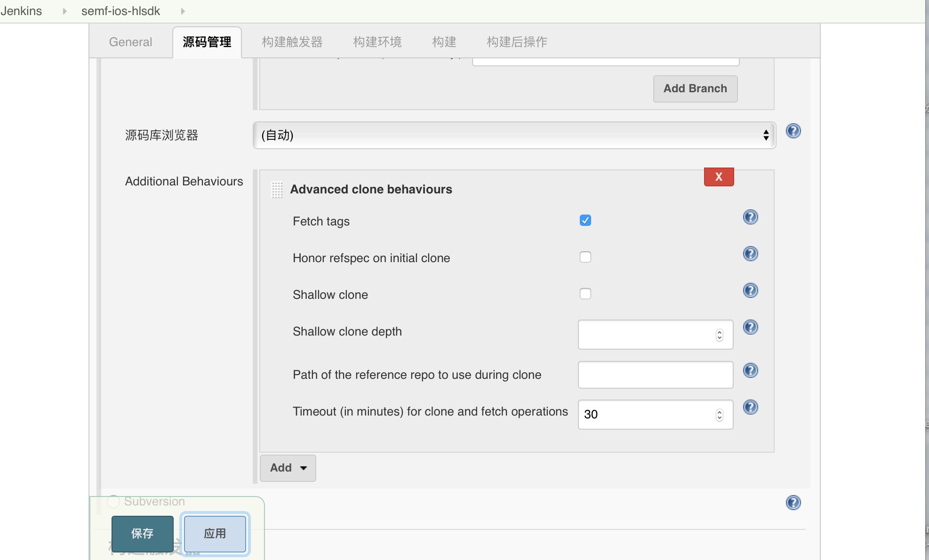The height and width of the screenshot is (560, 929).
Task: Open the 源码库浏览器 (自动) dropdown
Action: click(514, 136)
